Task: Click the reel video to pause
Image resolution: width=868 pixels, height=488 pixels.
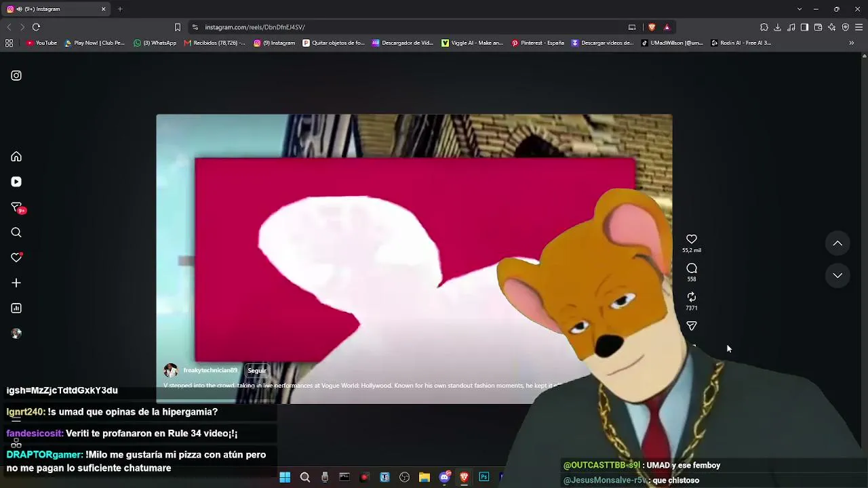Action: pyautogui.click(x=414, y=259)
